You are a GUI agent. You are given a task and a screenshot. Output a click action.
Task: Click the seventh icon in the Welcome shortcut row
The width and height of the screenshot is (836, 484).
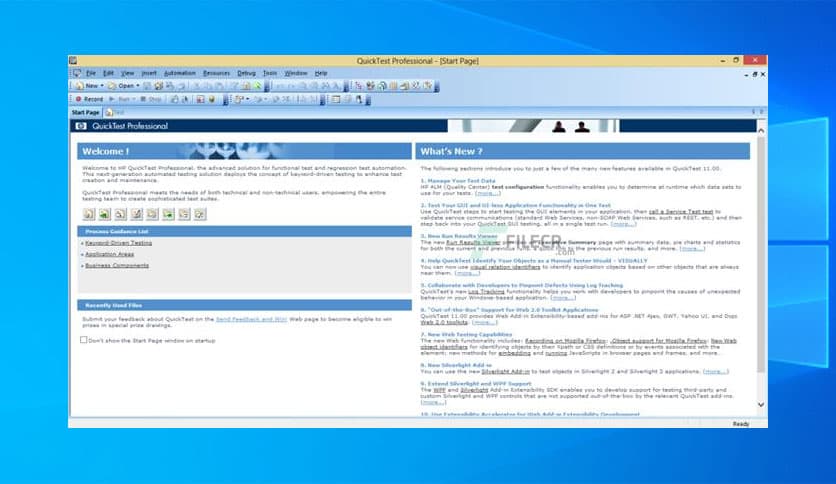[184, 214]
